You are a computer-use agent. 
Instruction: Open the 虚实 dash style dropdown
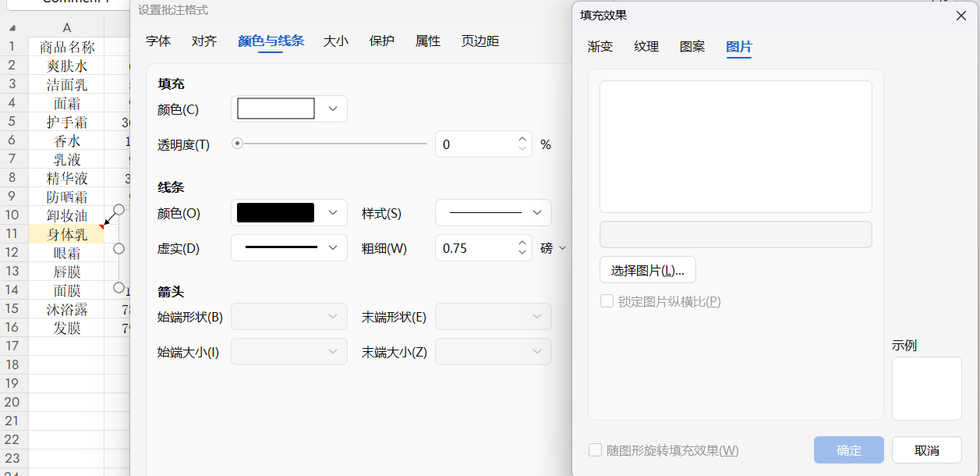point(331,247)
